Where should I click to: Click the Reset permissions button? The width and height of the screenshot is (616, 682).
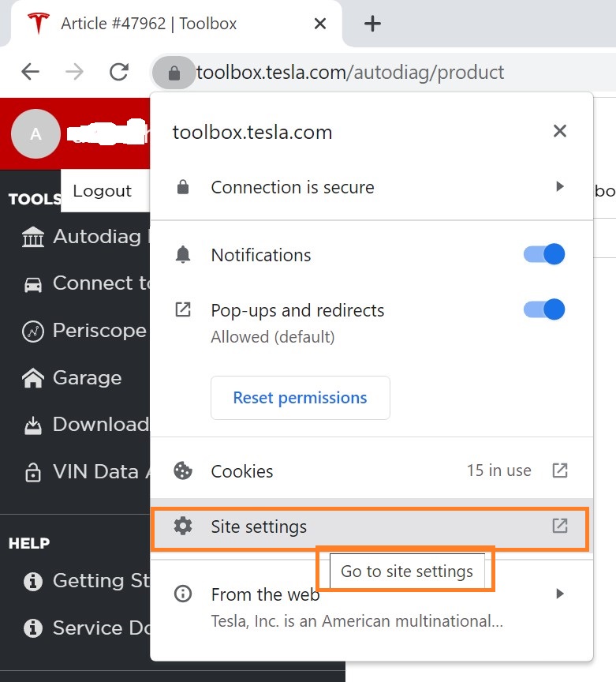coord(300,398)
